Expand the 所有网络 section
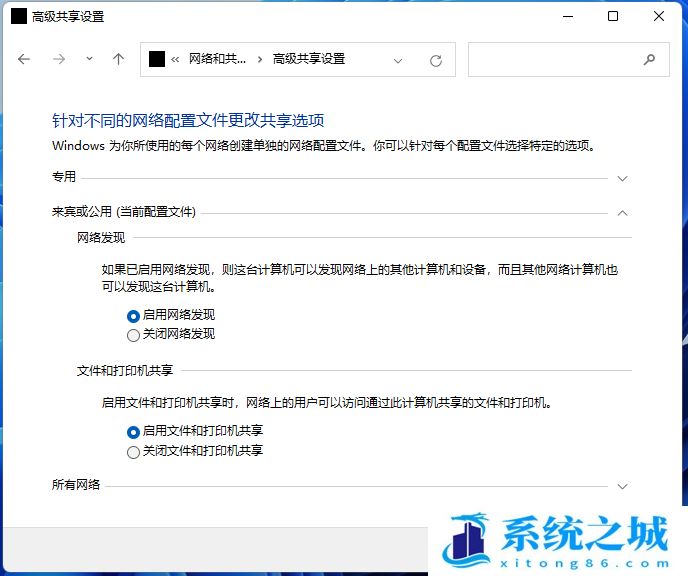The image size is (688, 576). tap(622, 486)
